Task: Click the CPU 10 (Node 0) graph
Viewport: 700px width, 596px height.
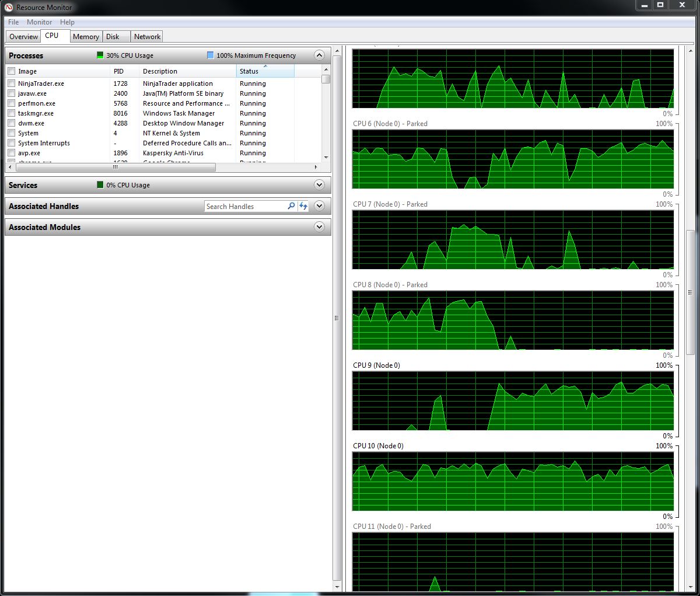Action: tap(513, 481)
